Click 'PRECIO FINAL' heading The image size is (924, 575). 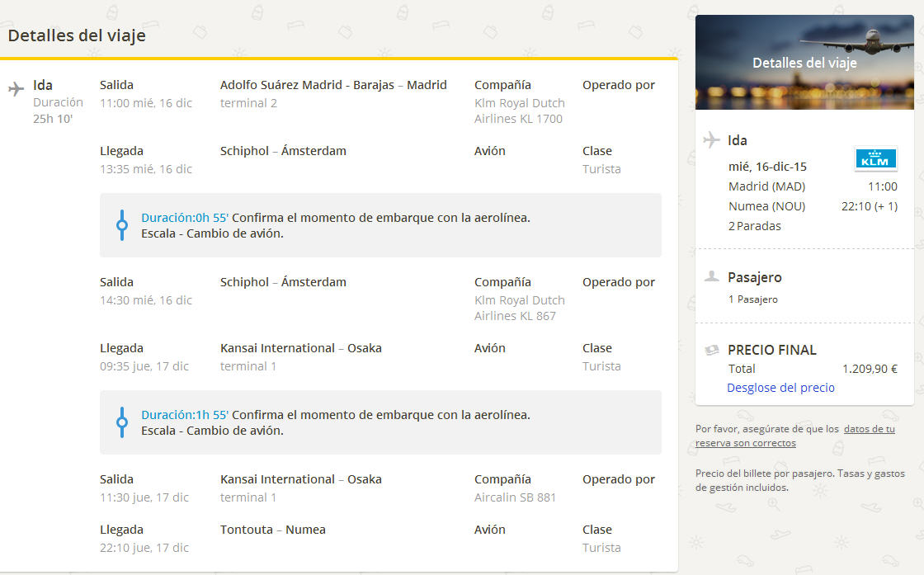(x=772, y=350)
